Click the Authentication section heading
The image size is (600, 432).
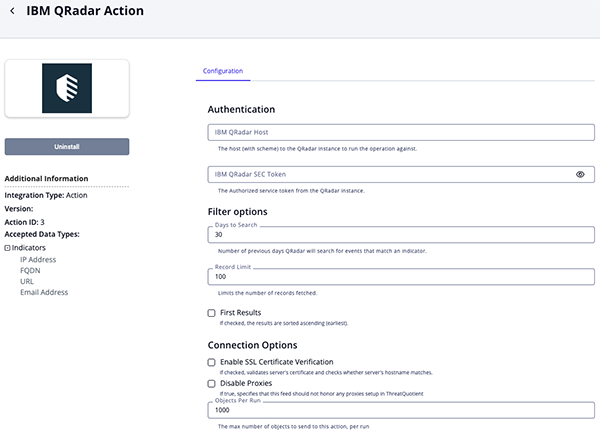tap(241, 109)
